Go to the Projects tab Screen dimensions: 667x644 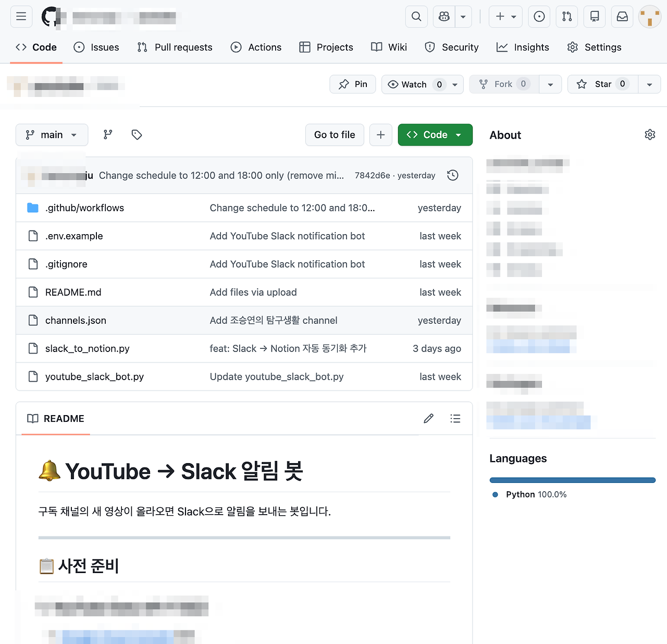pos(326,47)
